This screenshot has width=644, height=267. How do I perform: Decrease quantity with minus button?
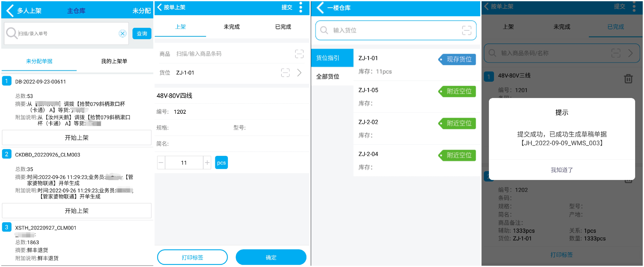(x=161, y=163)
